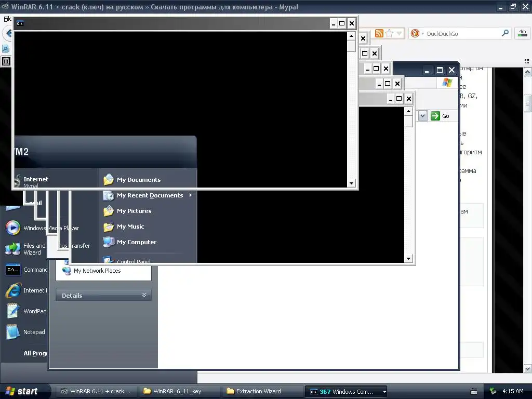Image resolution: width=532 pixels, height=399 pixels.
Task: Click the page search bookmark icon in Mypal
Action: coord(6,49)
